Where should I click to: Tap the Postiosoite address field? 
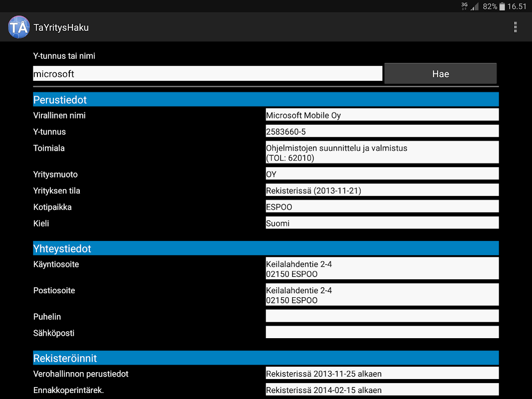(x=382, y=294)
